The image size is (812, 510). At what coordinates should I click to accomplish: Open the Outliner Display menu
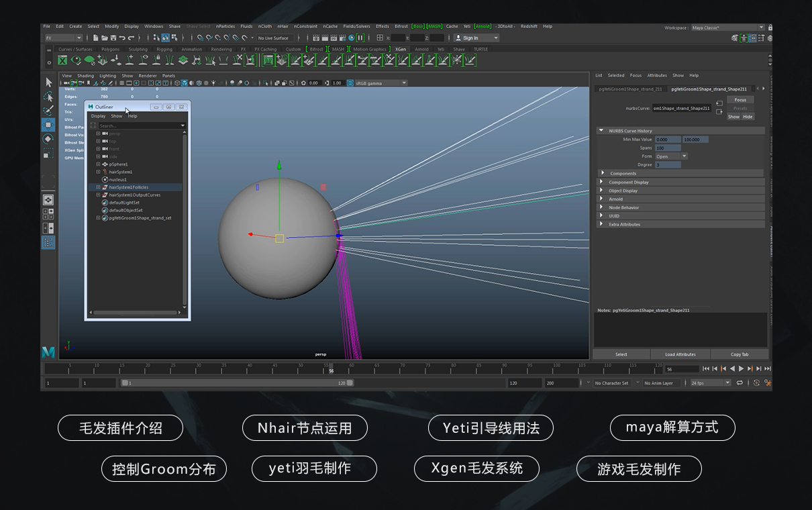pos(99,116)
